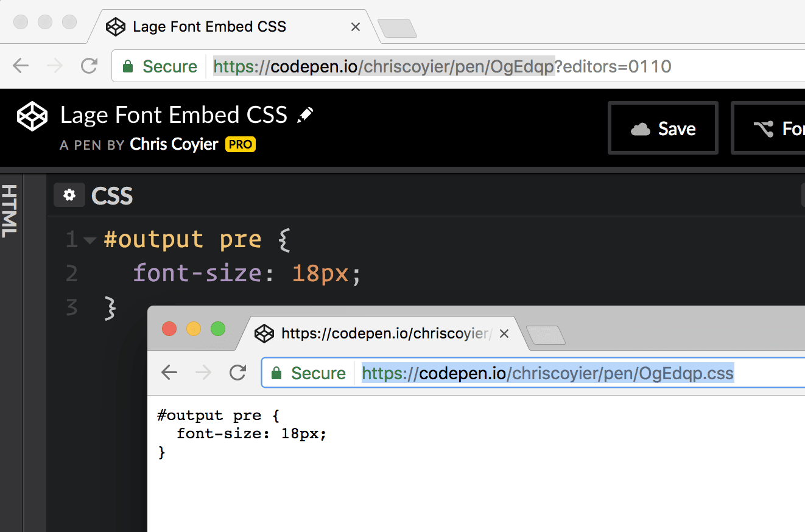Click the '#output pre {' line in the CSS editor

(x=198, y=240)
